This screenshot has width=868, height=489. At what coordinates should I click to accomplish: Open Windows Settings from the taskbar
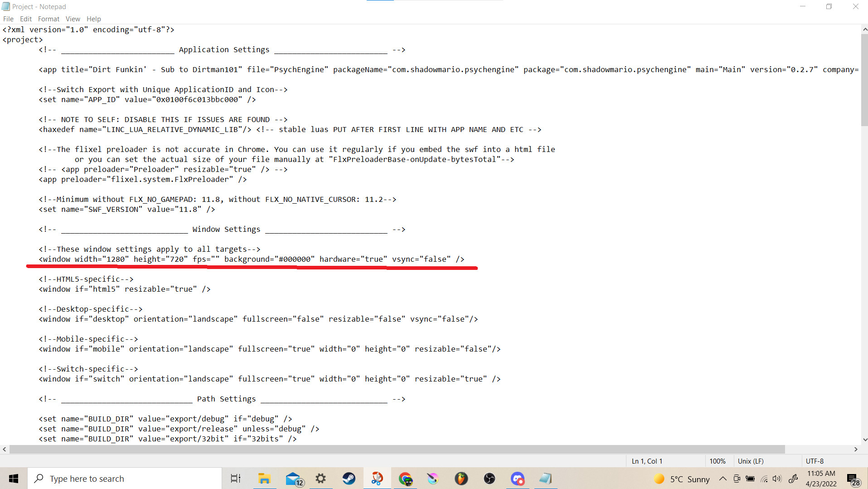(321, 479)
